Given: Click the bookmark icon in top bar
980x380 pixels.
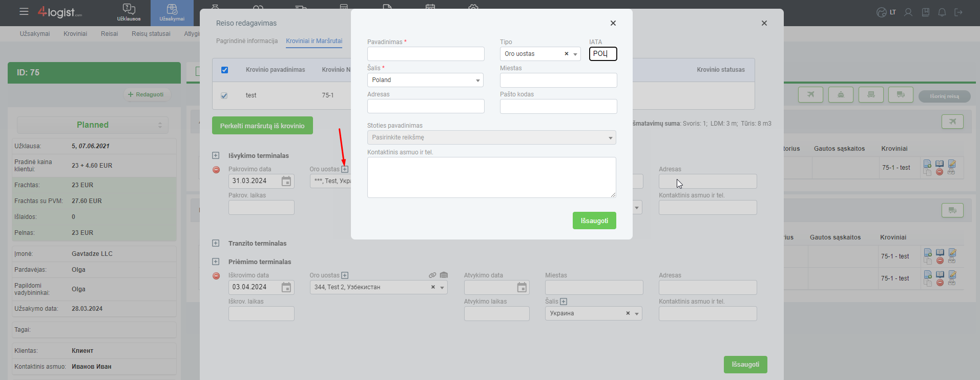Looking at the screenshot, I should click(x=926, y=12).
